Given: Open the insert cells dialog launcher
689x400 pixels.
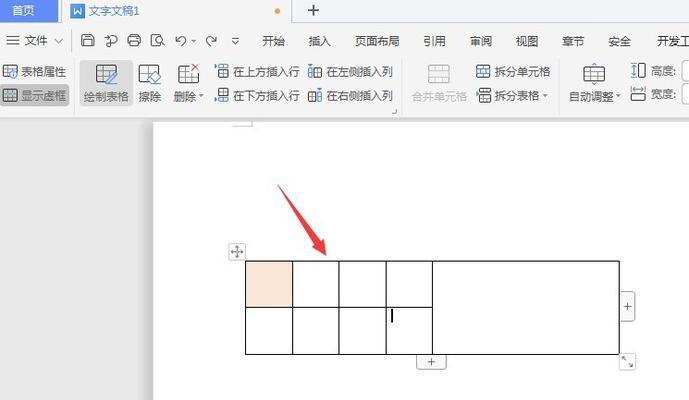Looking at the screenshot, I should [394, 112].
